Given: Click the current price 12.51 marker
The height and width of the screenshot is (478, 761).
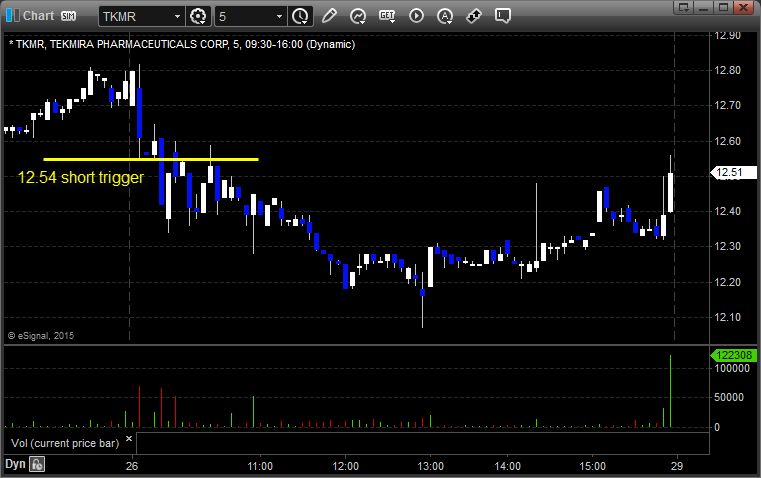Looking at the screenshot, I should pyautogui.click(x=733, y=172).
